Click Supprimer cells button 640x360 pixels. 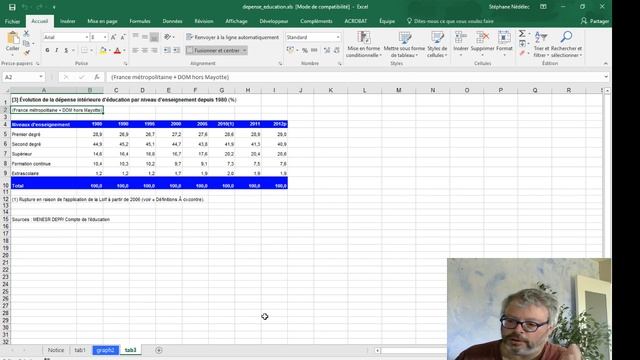point(482,44)
